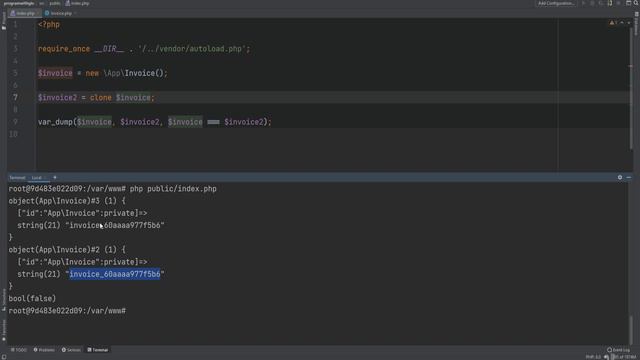Toggle tool window bars corner icon
Viewport: 640px width, 360px height.
tap(3, 357)
